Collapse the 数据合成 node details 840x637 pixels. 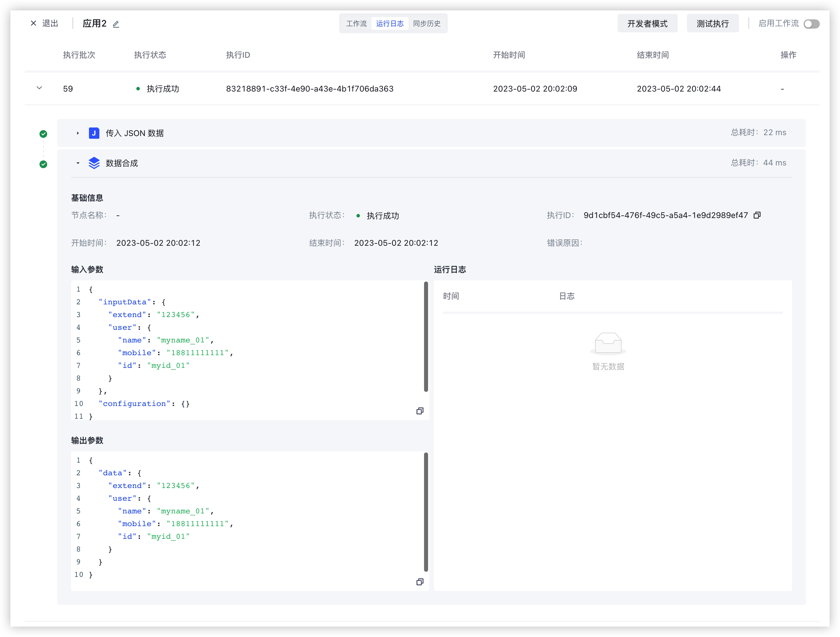(78, 163)
